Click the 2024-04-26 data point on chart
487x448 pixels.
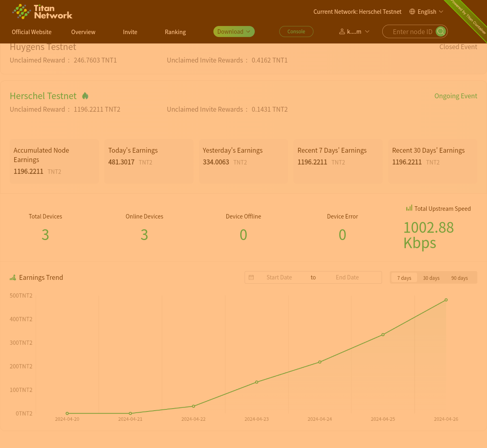(446, 300)
